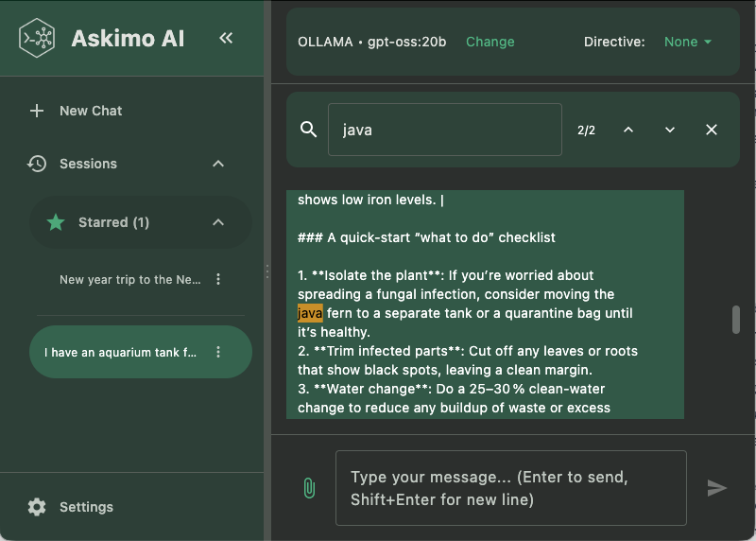Screen dimensions: 756x541
Task: Close the search bar
Action: click(712, 130)
